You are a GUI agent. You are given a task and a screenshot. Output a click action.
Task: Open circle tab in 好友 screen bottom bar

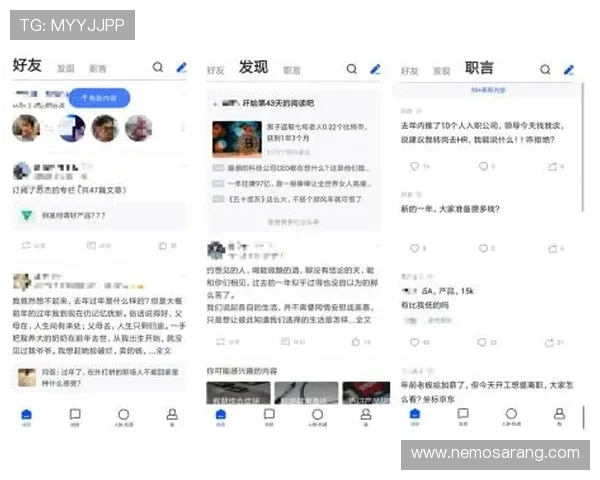(124, 417)
